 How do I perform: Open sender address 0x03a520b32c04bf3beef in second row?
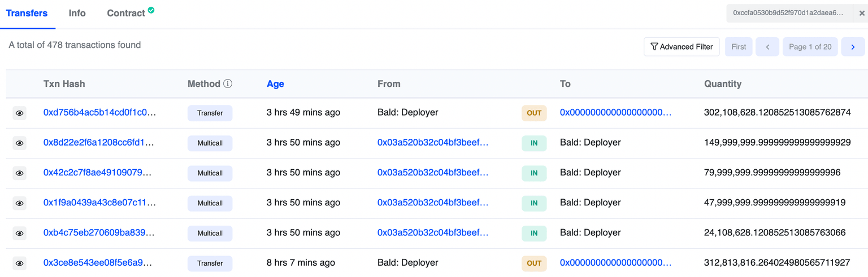click(433, 142)
